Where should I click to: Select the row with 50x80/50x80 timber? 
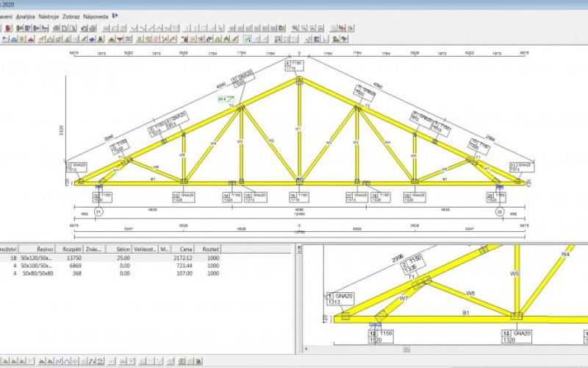(110, 273)
